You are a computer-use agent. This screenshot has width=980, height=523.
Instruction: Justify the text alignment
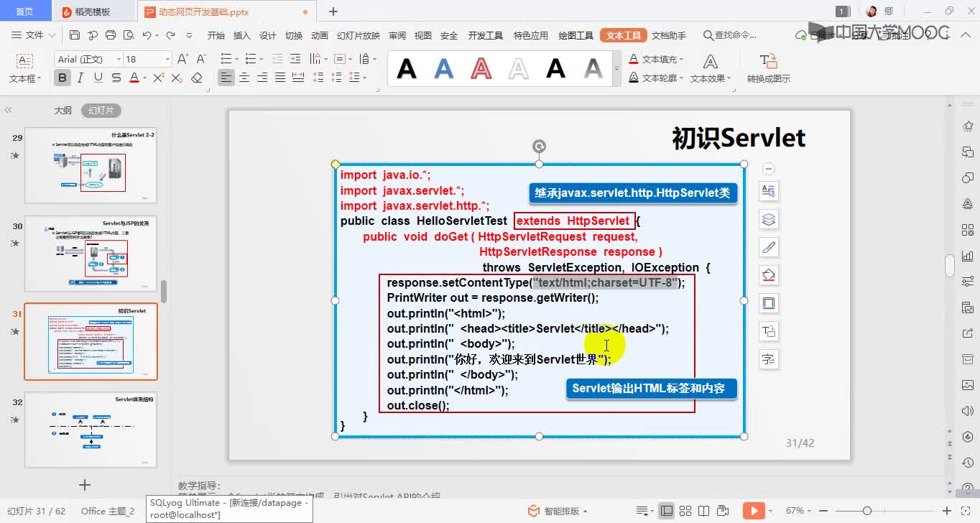tap(280, 78)
